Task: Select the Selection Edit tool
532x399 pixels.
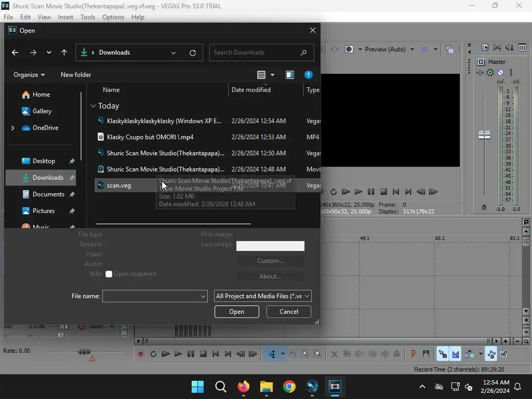Action: (305, 354)
